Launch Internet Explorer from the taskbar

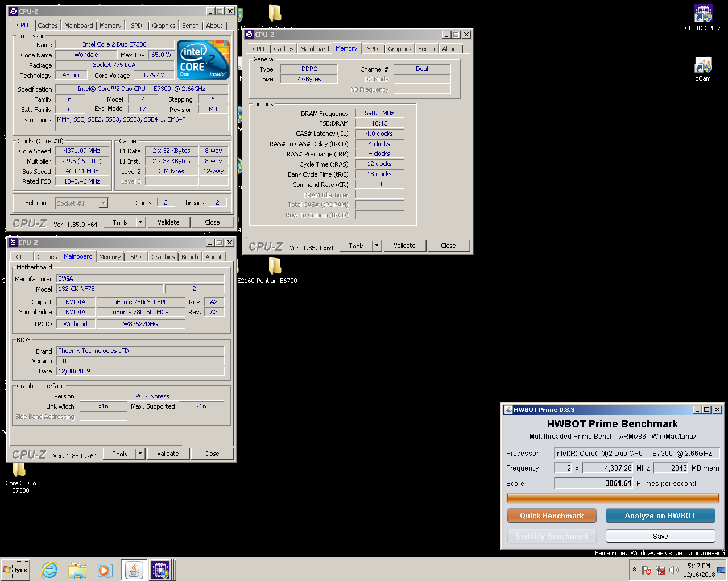(x=49, y=570)
